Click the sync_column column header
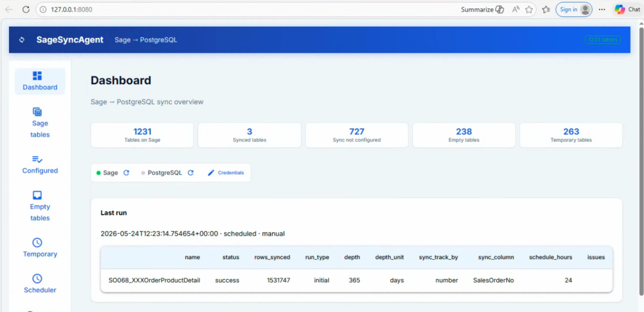644x312 pixels. pyautogui.click(x=496, y=257)
